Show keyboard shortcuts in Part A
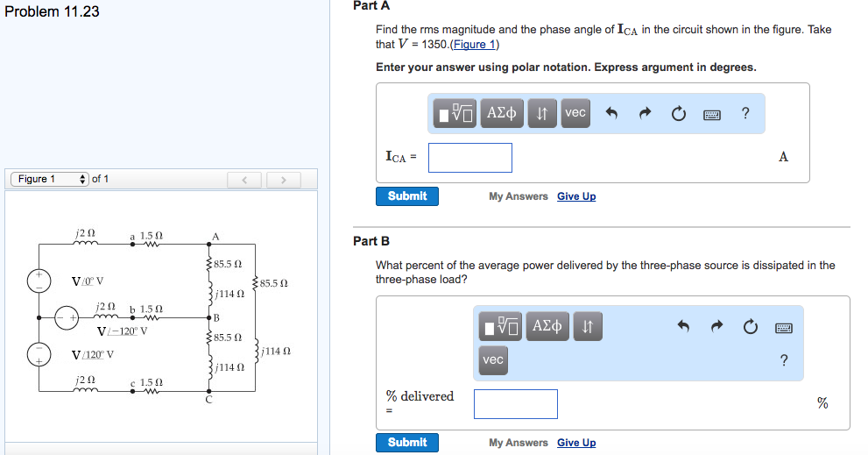Viewport: 868px width, 455px height. (x=712, y=115)
